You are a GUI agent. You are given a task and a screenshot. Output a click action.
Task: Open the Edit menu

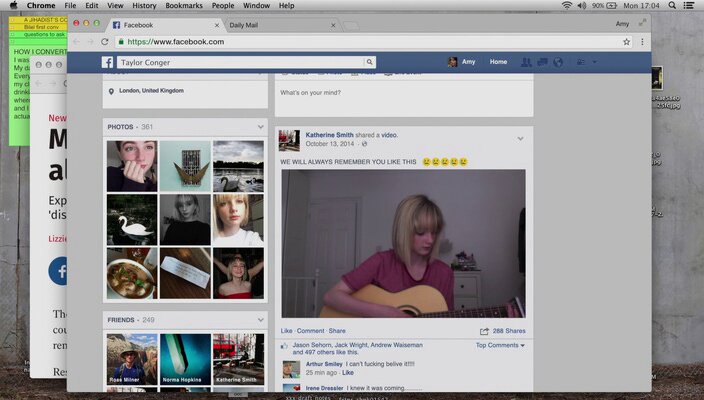pyautogui.click(x=92, y=5)
